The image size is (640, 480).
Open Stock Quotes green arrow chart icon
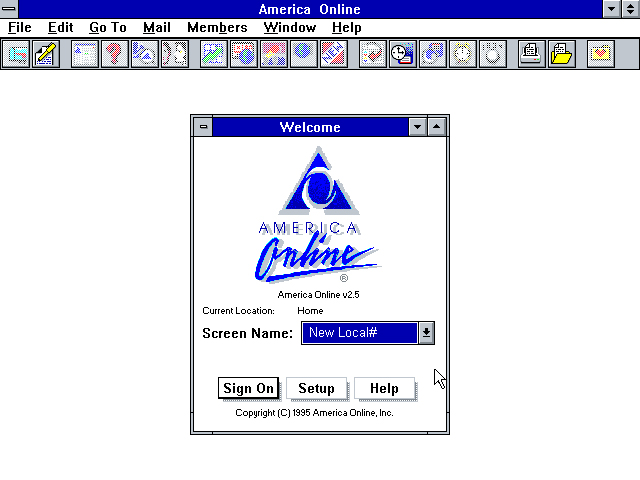click(214, 54)
